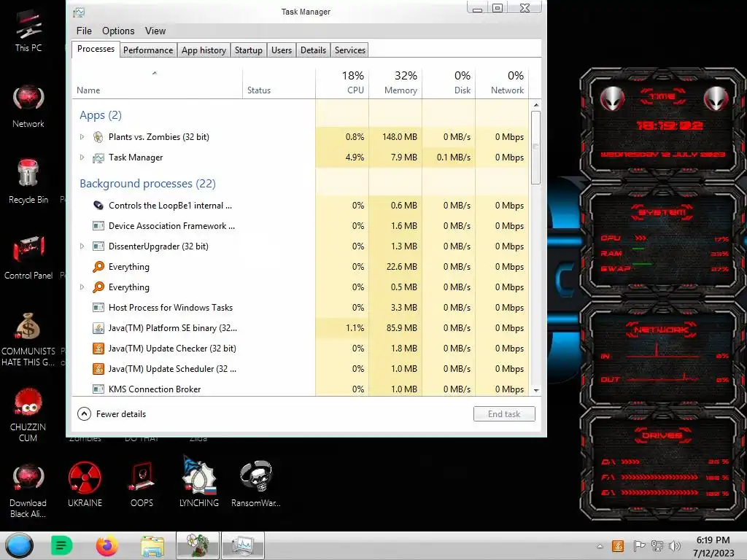747x560 pixels.
Task: Select Controls the LoopBe1 internal process
Action: click(x=300, y=205)
